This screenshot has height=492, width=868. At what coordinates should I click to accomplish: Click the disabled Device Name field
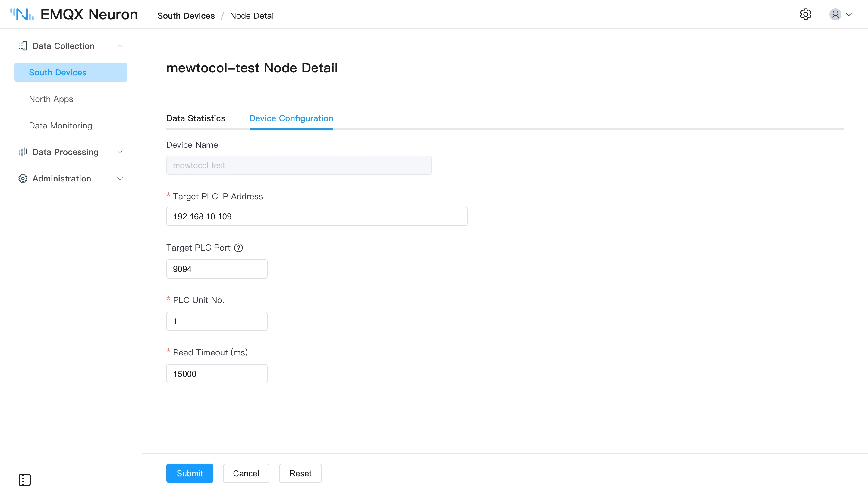click(x=299, y=165)
